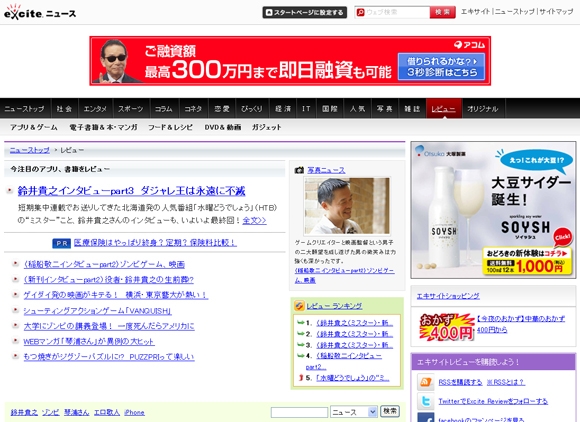Image resolution: width=580 pixels, height=422 pixels.
Task: Click the bottom news search text field
Action: [x=299, y=412]
